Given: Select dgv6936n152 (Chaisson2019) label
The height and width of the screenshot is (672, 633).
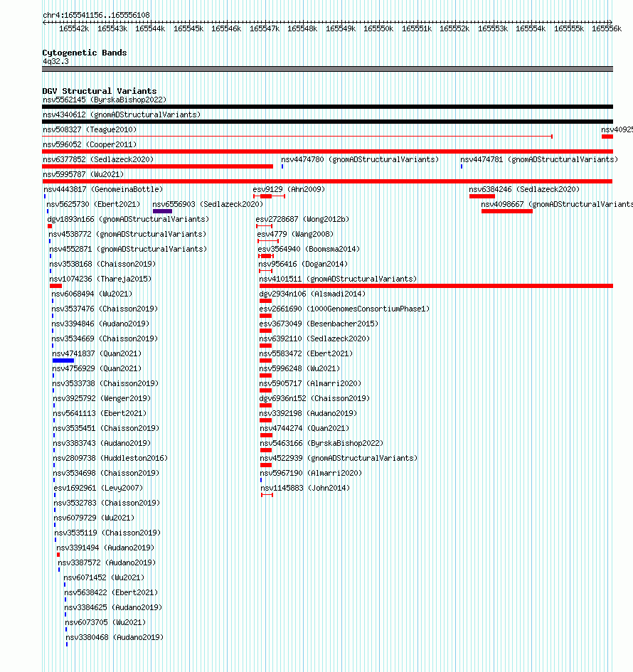Looking at the screenshot, I should (314, 398).
